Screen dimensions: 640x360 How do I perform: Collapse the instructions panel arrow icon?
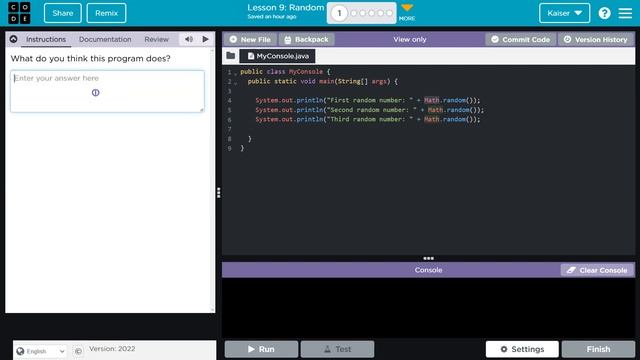[13, 39]
